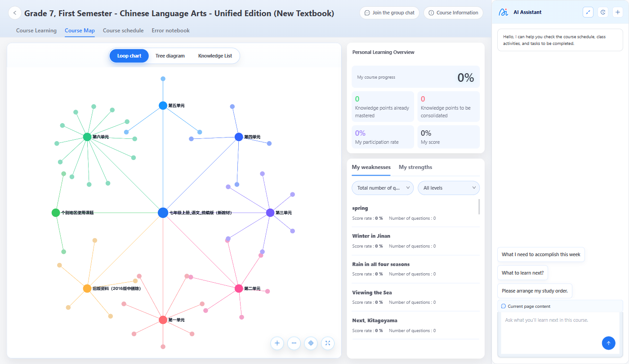This screenshot has height=364, width=629.
Task: Click the back arrow button
Action: 15,13
